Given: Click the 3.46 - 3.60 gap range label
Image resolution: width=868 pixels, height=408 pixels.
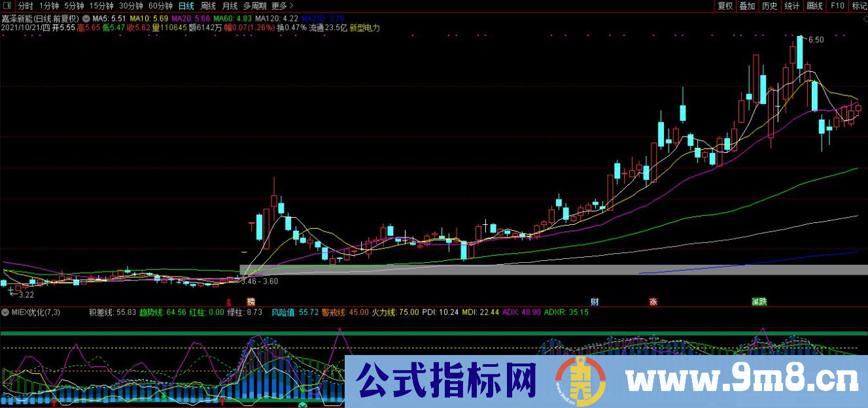Looking at the screenshot, I should pos(260,281).
